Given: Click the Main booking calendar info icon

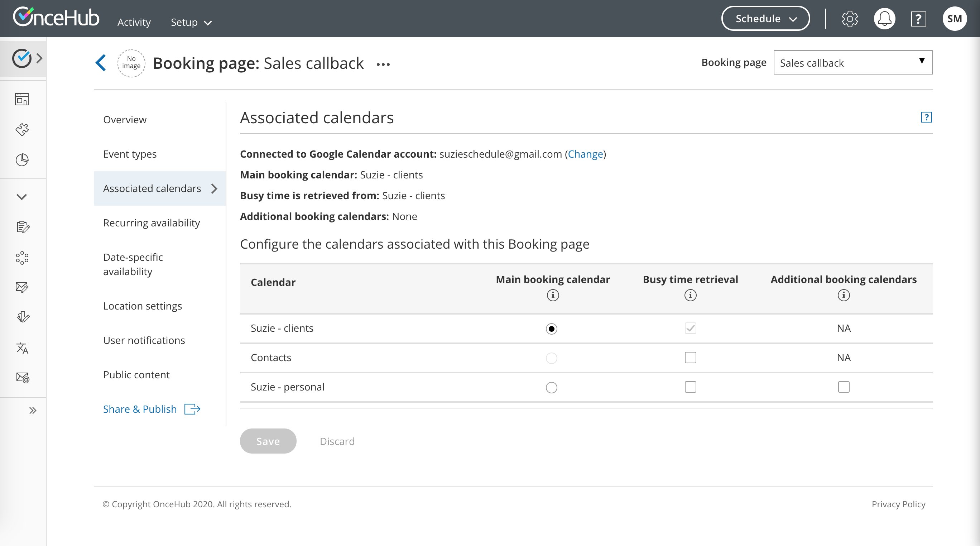Looking at the screenshot, I should tap(553, 295).
